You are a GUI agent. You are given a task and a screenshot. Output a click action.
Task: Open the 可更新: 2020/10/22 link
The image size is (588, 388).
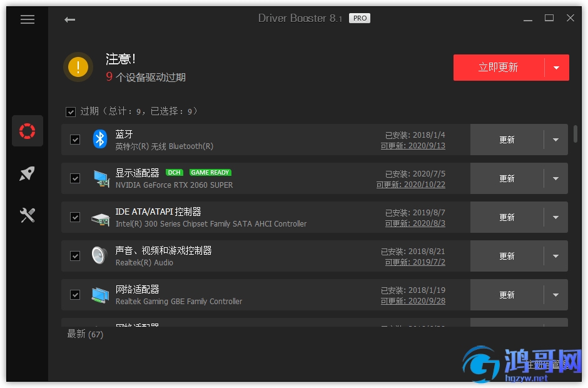[410, 185]
